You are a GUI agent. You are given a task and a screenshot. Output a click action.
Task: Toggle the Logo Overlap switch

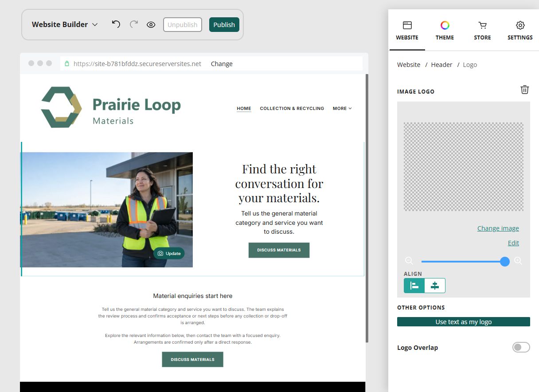coord(521,347)
